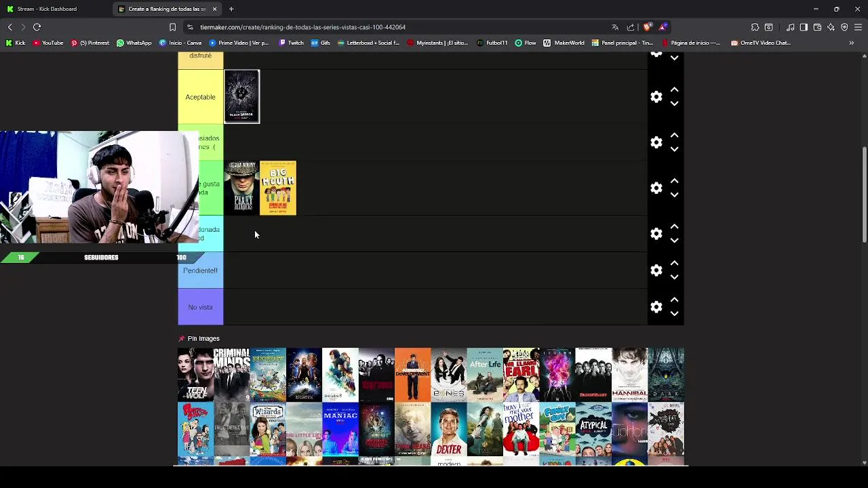Open settings gear for No vista tier

point(656,307)
